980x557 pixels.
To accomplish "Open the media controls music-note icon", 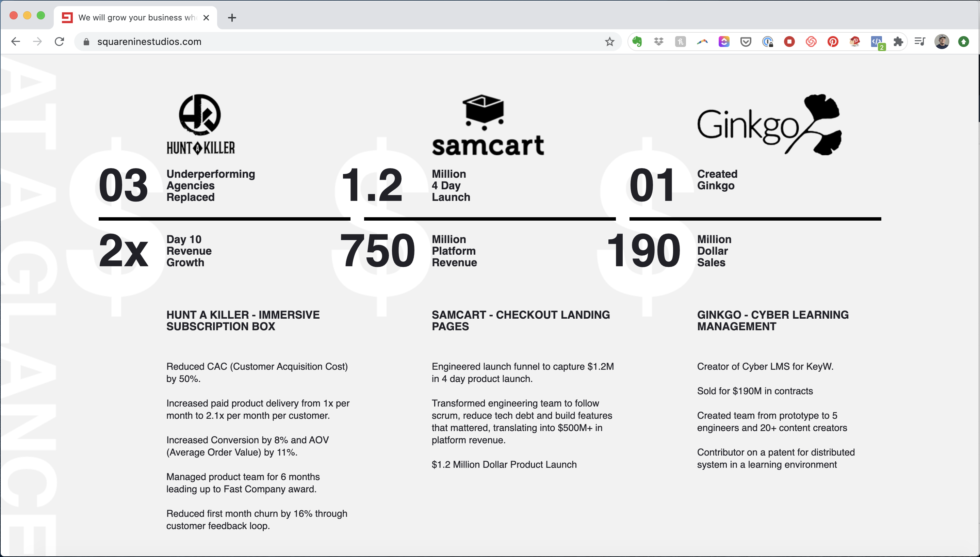I will [x=920, y=41].
